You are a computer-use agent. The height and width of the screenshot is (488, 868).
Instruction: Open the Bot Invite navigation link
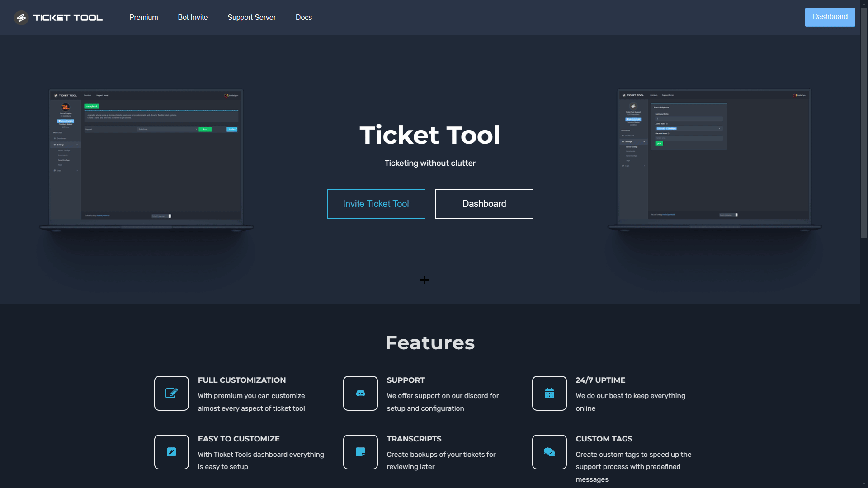click(x=193, y=17)
